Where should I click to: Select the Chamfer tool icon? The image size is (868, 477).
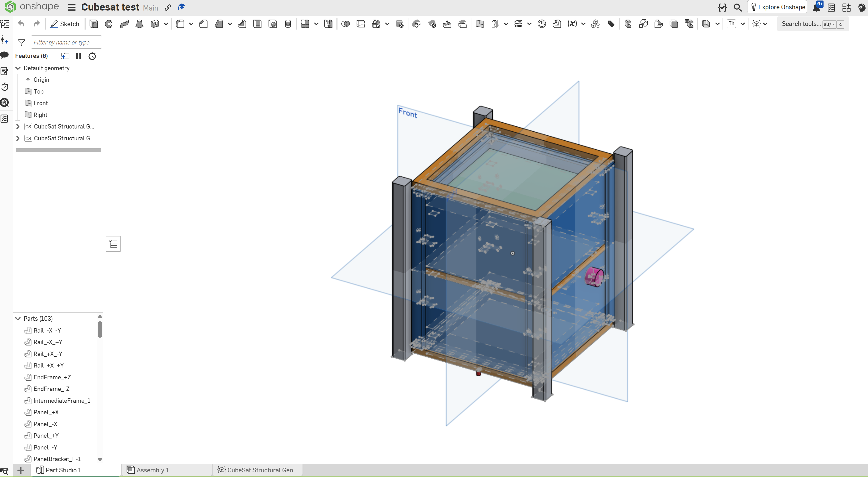click(x=204, y=24)
